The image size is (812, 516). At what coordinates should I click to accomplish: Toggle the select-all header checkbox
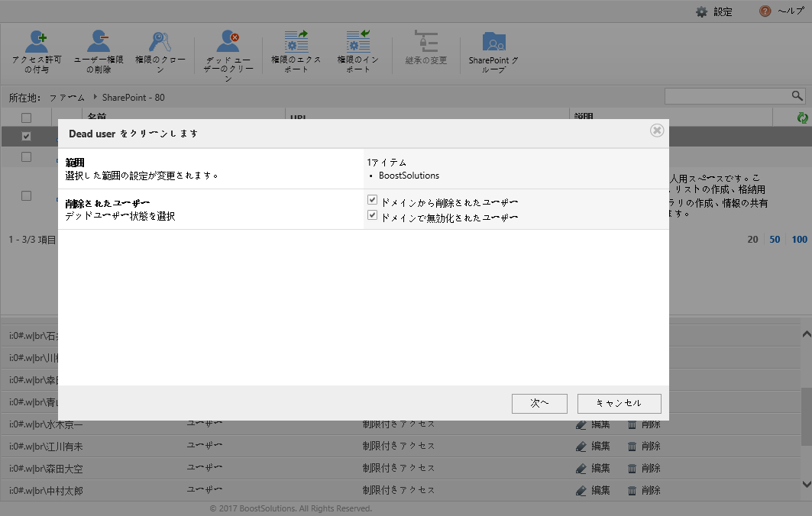coord(27,118)
